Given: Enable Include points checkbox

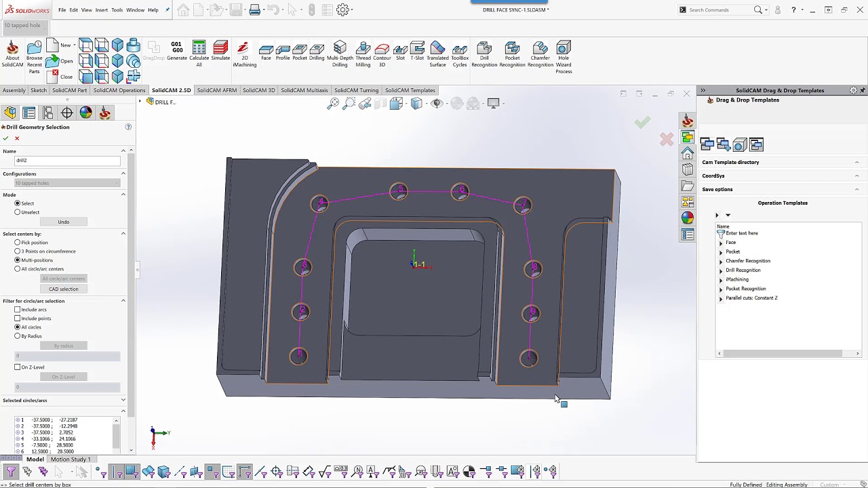Looking at the screenshot, I should 18,319.
